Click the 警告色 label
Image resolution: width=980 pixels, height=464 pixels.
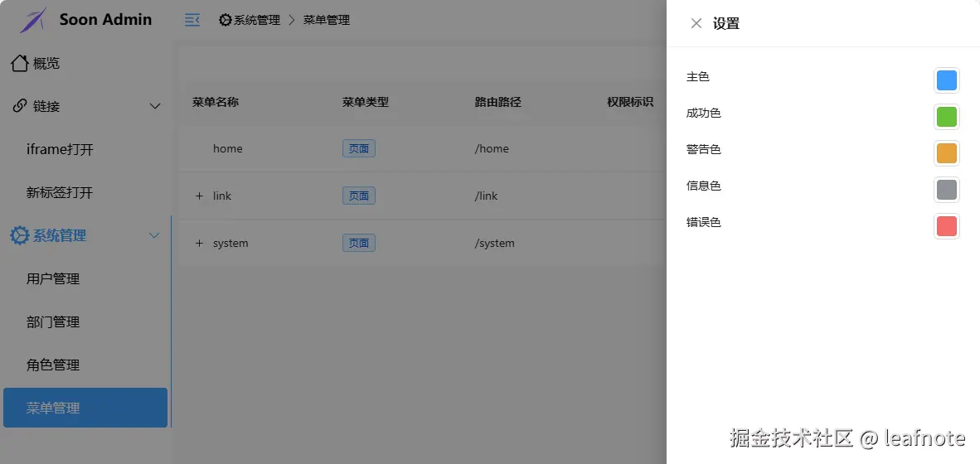704,150
